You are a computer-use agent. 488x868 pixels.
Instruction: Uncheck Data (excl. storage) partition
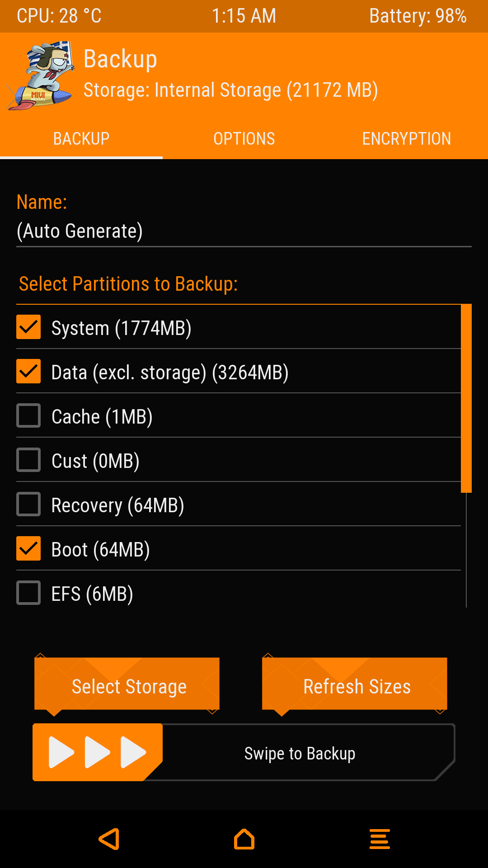[x=28, y=371]
